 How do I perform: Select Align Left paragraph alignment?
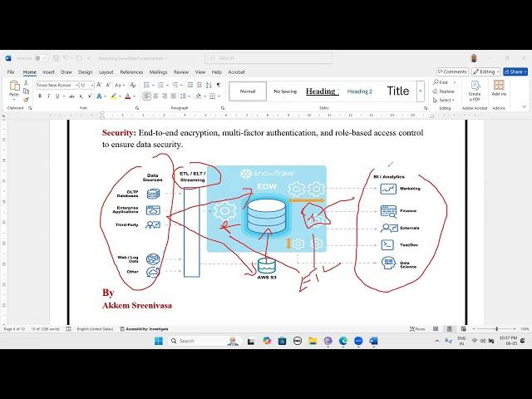(x=146, y=96)
